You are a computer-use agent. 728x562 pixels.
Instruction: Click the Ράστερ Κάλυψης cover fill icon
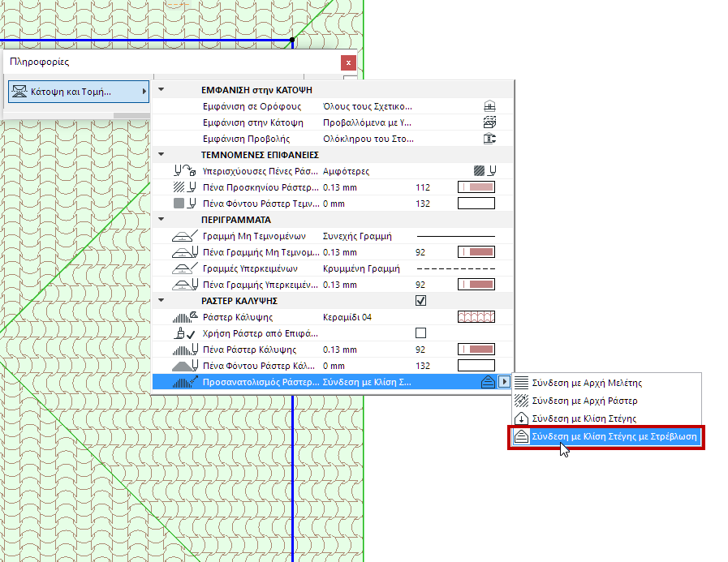185,317
